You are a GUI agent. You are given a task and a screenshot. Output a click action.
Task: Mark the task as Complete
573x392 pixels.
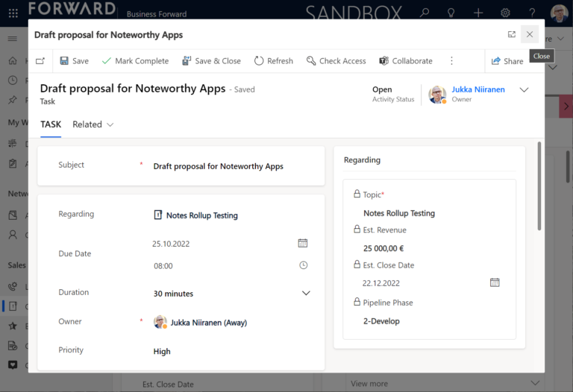click(135, 61)
